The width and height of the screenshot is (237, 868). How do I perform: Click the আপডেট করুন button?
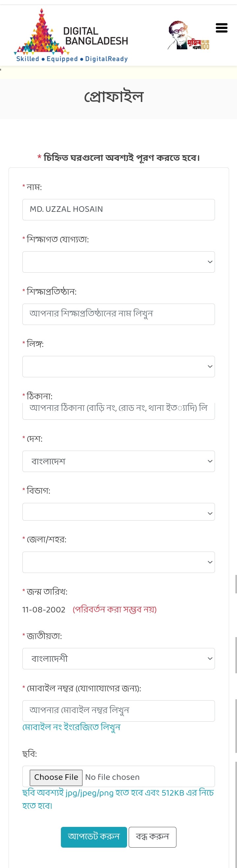pos(94,837)
